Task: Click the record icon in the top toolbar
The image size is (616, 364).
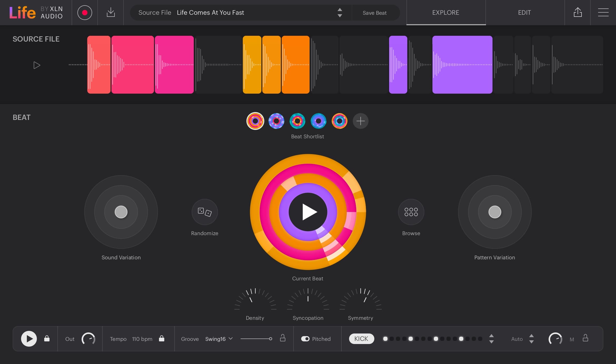Action: coord(85,12)
